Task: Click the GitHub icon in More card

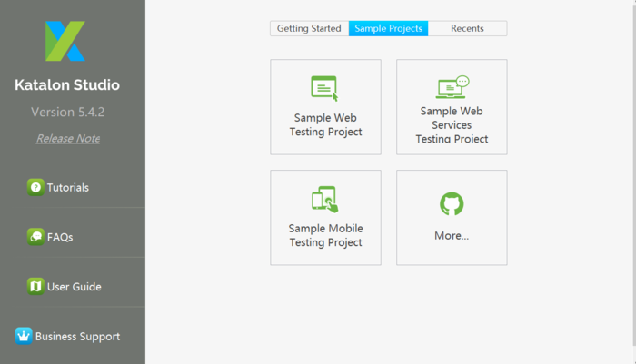Action: (x=452, y=204)
